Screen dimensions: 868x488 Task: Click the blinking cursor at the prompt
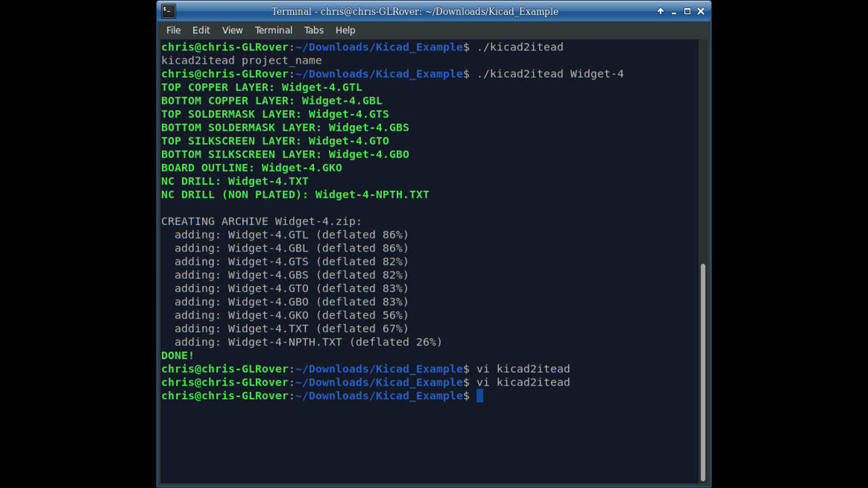tap(479, 396)
